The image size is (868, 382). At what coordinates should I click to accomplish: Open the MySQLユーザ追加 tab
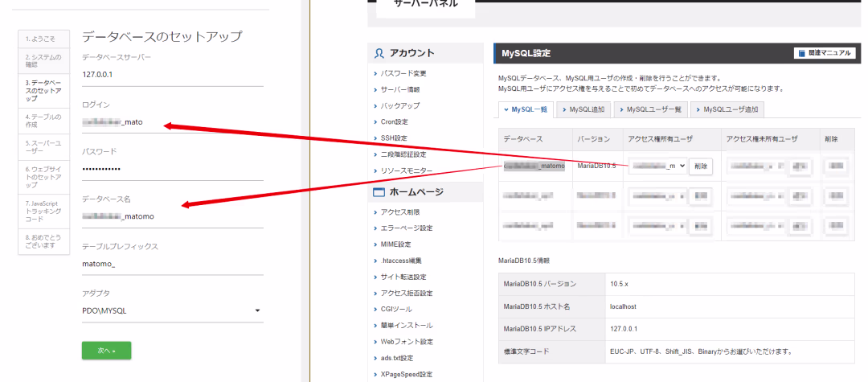click(x=727, y=109)
